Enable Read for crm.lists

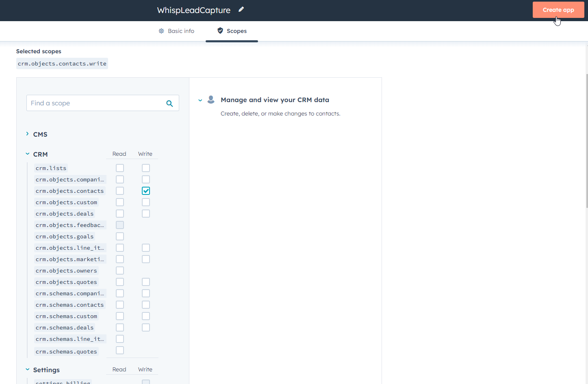tap(120, 168)
